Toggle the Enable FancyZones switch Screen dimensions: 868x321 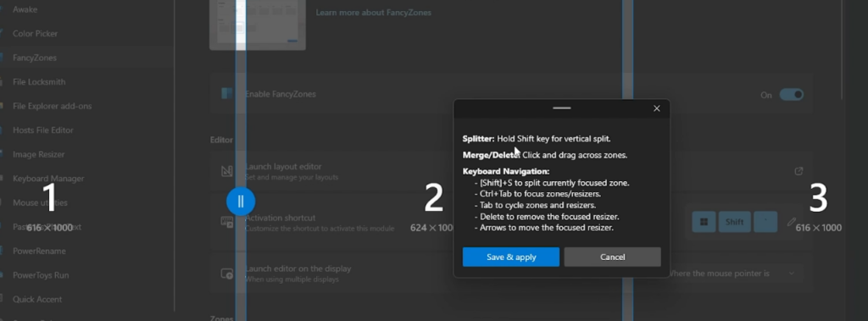[x=791, y=95]
